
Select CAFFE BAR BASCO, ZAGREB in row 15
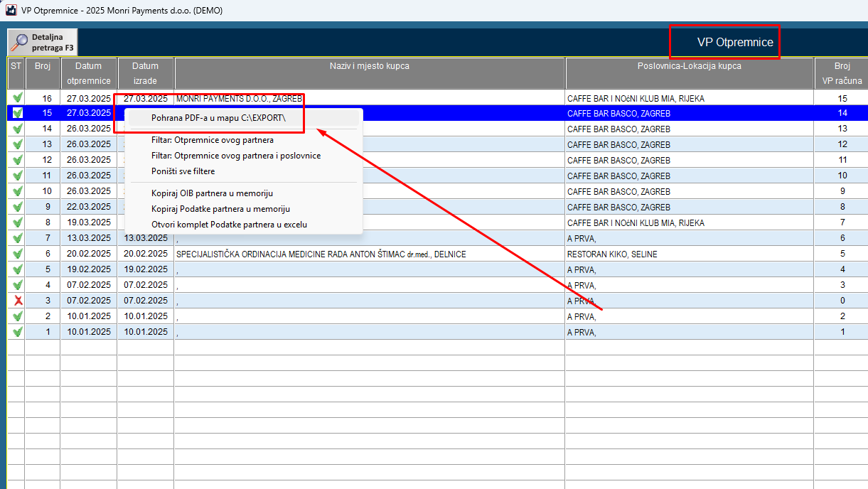point(690,113)
